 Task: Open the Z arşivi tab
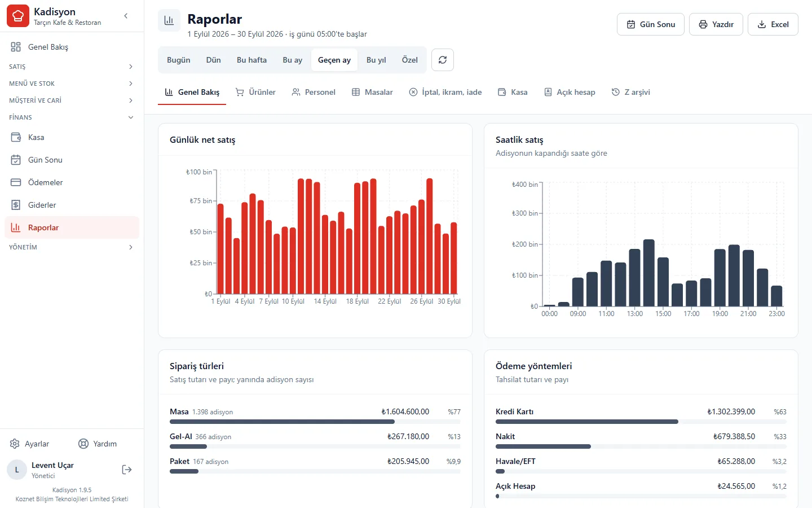pos(631,92)
